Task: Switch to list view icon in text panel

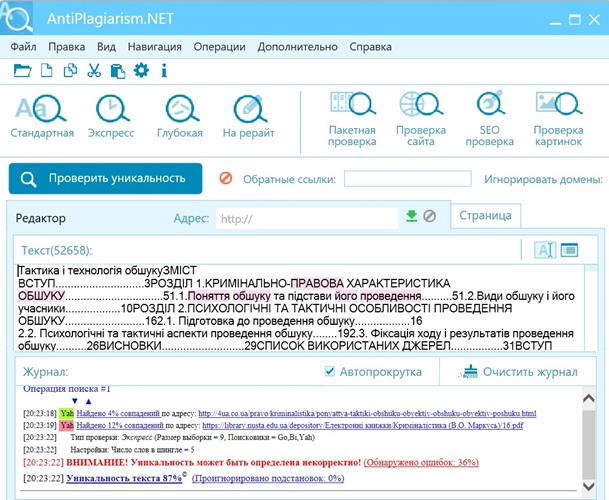Action: (569, 250)
